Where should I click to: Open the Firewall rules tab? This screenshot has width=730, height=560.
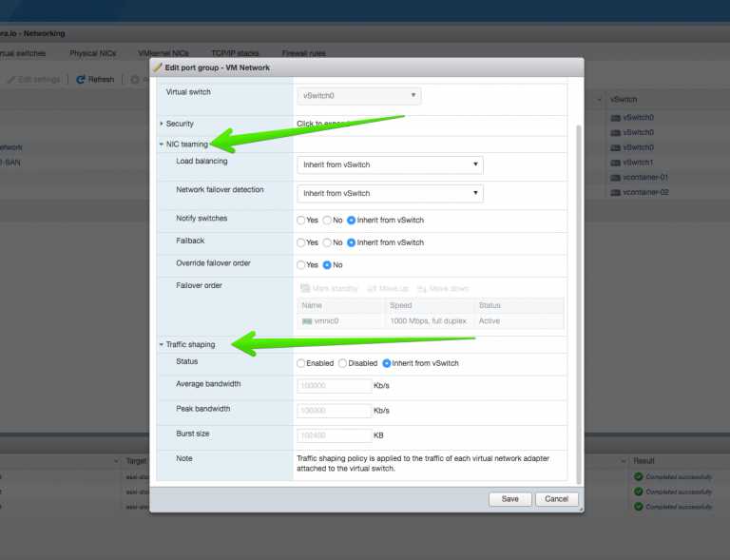tap(303, 53)
